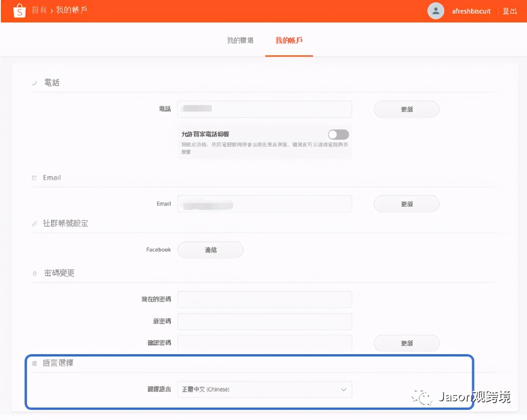527x420 pixels.
Task: Select the 我的帳戶 tab
Action: (x=289, y=40)
